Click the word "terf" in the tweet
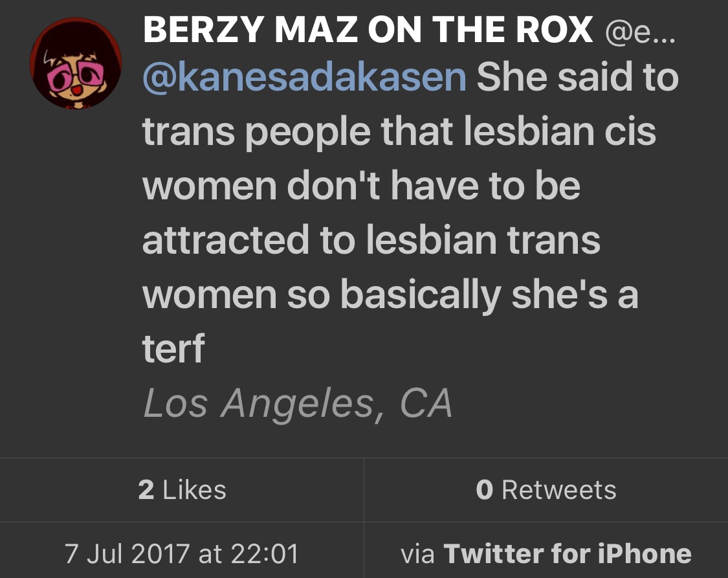The height and width of the screenshot is (578, 728). [173, 350]
